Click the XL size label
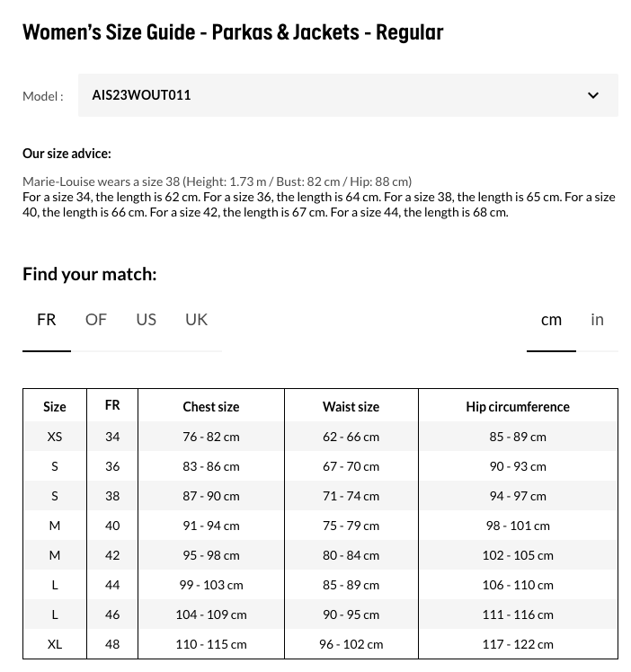This screenshot has height=672, width=631. click(x=55, y=644)
